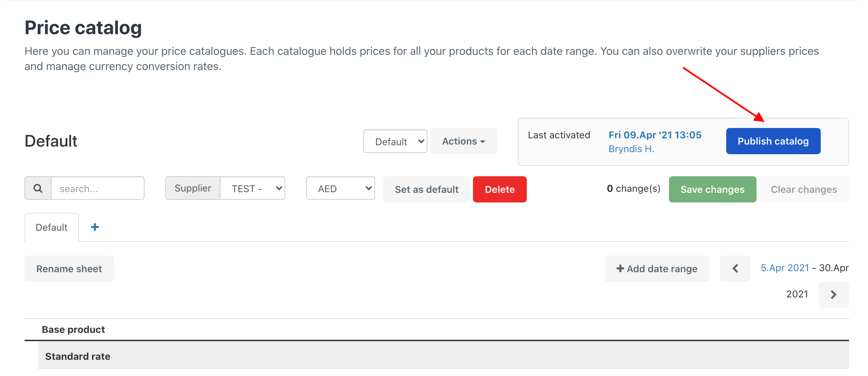Viewport: 868px width, 376px height.
Task: Delete the current catalog
Action: coord(500,189)
